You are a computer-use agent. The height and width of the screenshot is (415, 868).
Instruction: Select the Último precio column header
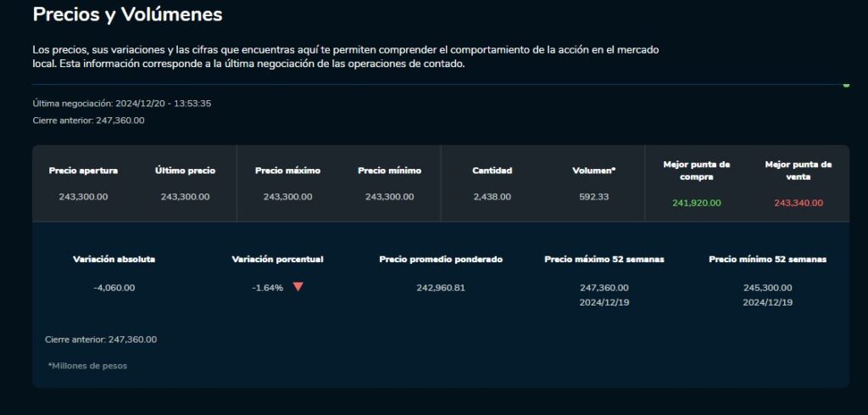pos(186,171)
